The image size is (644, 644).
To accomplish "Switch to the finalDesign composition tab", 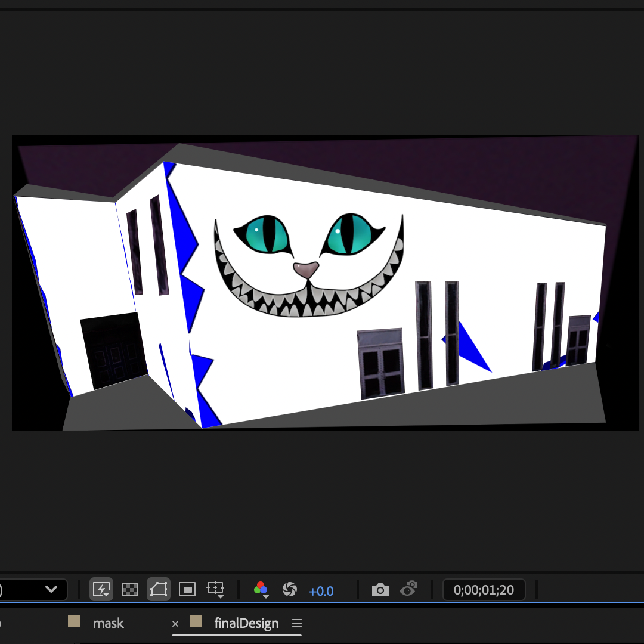I will 246,623.
